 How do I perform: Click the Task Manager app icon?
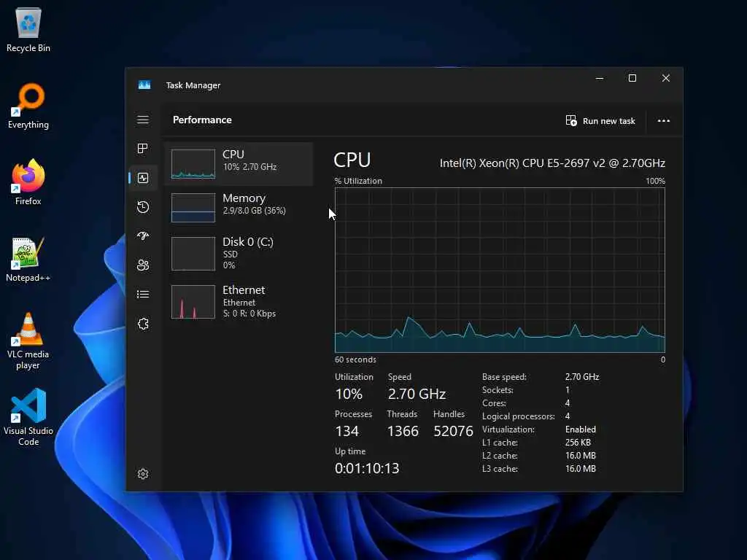tap(144, 85)
